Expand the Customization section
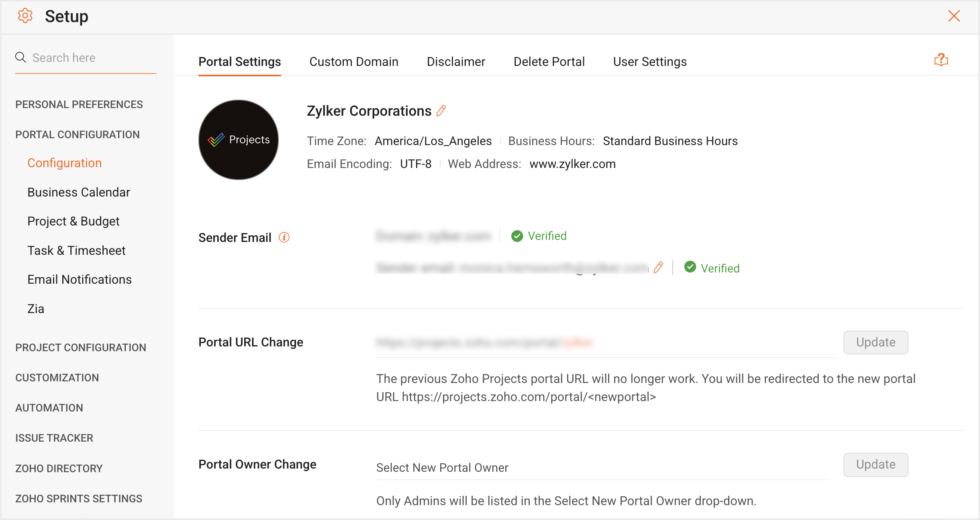This screenshot has height=520, width=980. pos(57,378)
